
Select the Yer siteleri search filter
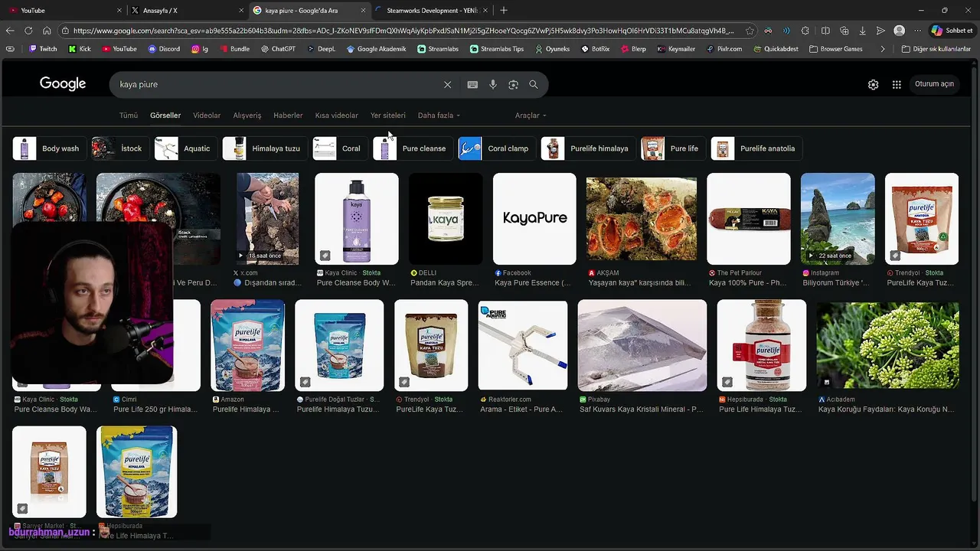tap(388, 116)
